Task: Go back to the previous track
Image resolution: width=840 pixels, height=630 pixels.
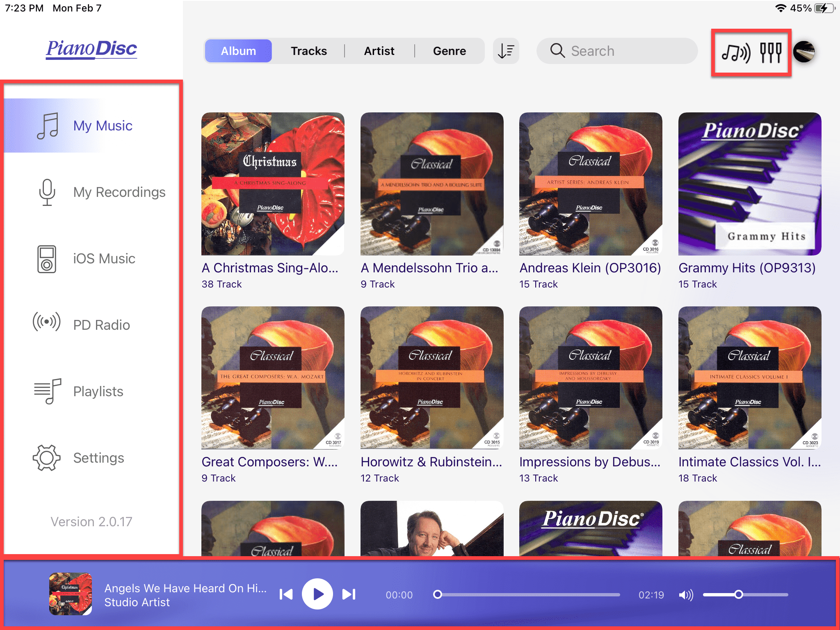Action: 286,594
